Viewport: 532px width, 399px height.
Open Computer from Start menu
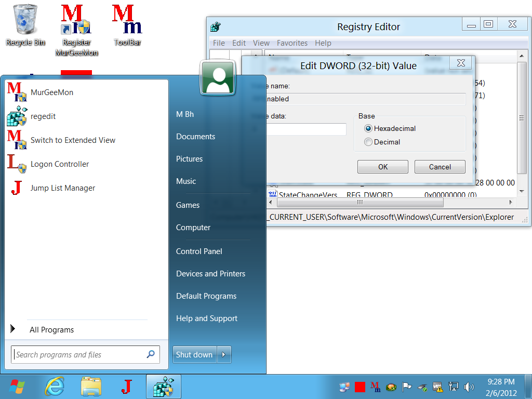point(193,228)
